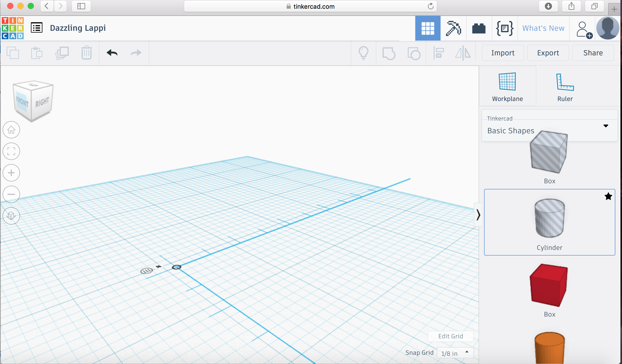Click the Share button
This screenshot has width=622, height=364.
click(x=593, y=53)
